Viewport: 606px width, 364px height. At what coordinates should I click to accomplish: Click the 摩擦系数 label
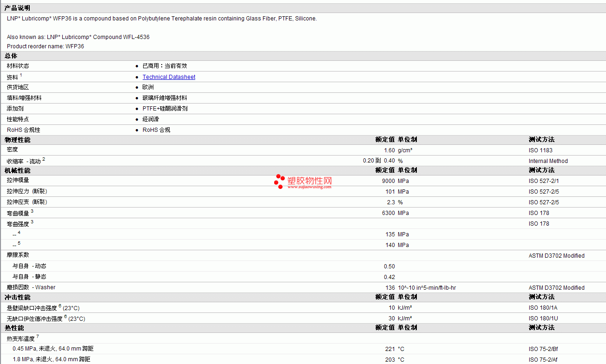(18, 255)
